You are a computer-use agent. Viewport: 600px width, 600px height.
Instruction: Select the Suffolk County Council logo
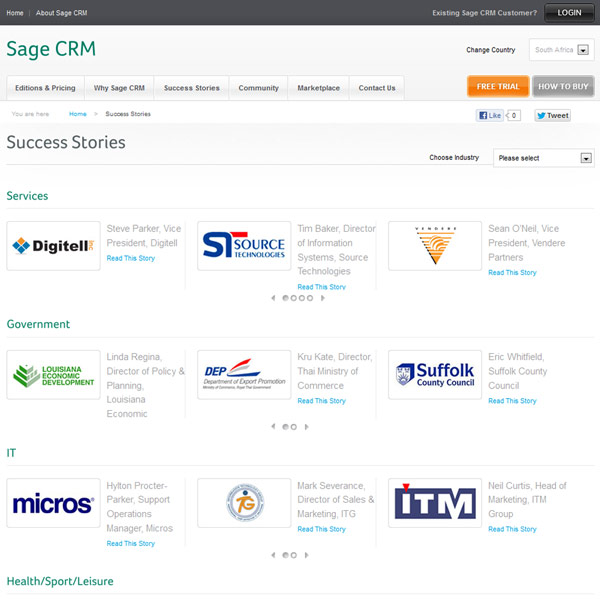434,374
